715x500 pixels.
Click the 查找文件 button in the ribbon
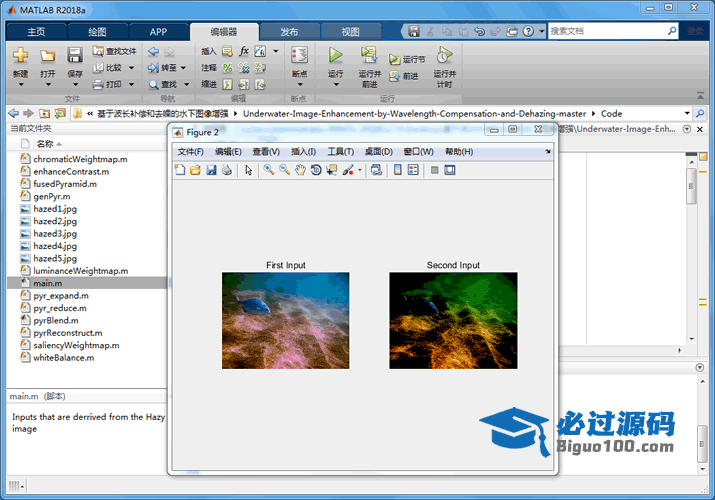click(x=115, y=51)
